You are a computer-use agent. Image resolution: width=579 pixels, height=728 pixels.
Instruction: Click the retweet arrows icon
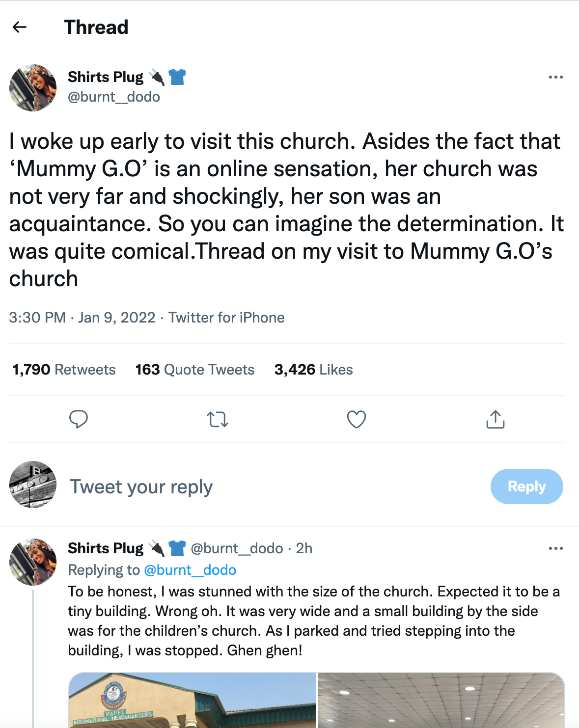[218, 419]
